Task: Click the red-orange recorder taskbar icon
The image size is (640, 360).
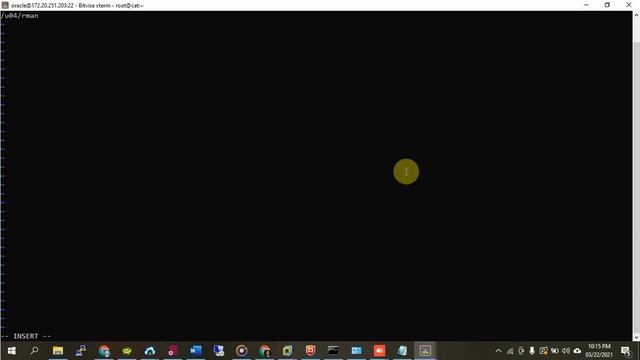Action: (x=379, y=351)
